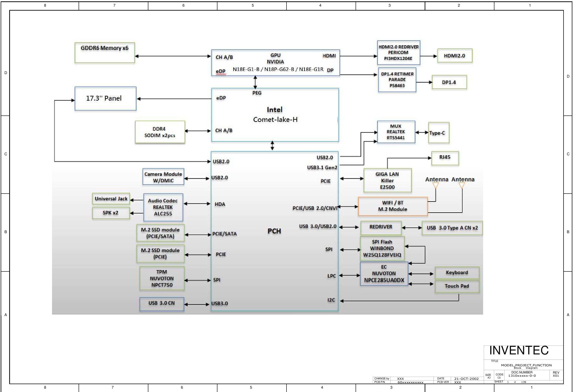Select the MUX Realtek RTS5441 block
The width and height of the screenshot is (573, 392).
[x=396, y=132]
